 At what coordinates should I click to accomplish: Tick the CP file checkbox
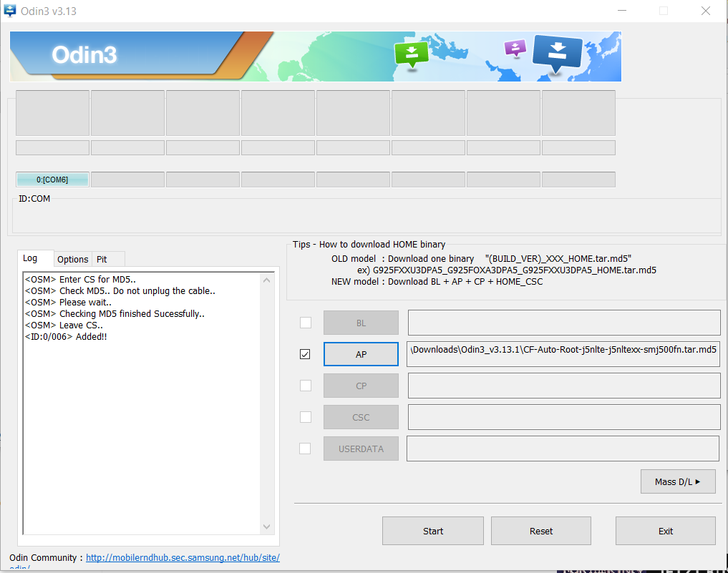[x=306, y=386]
